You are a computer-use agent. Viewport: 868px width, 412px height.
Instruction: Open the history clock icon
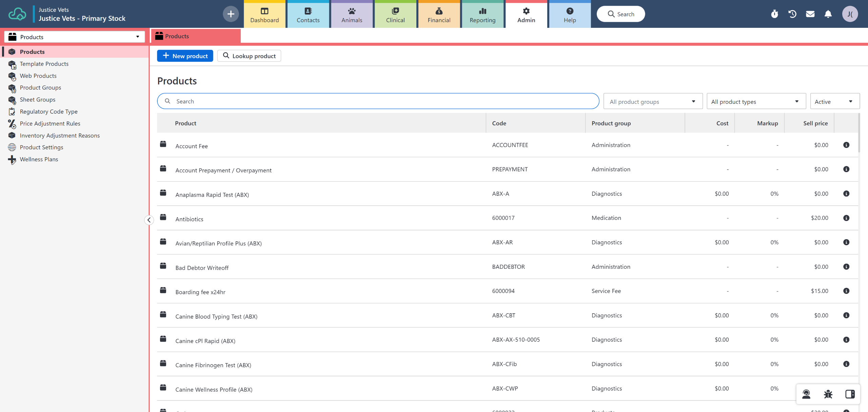792,14
